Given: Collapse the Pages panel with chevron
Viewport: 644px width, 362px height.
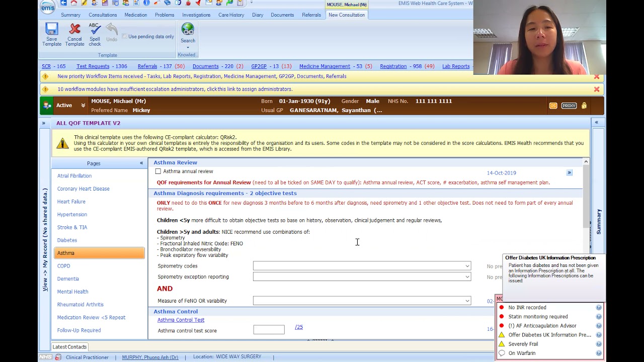Looking at the screenshot, I should (x=141, y=163).
